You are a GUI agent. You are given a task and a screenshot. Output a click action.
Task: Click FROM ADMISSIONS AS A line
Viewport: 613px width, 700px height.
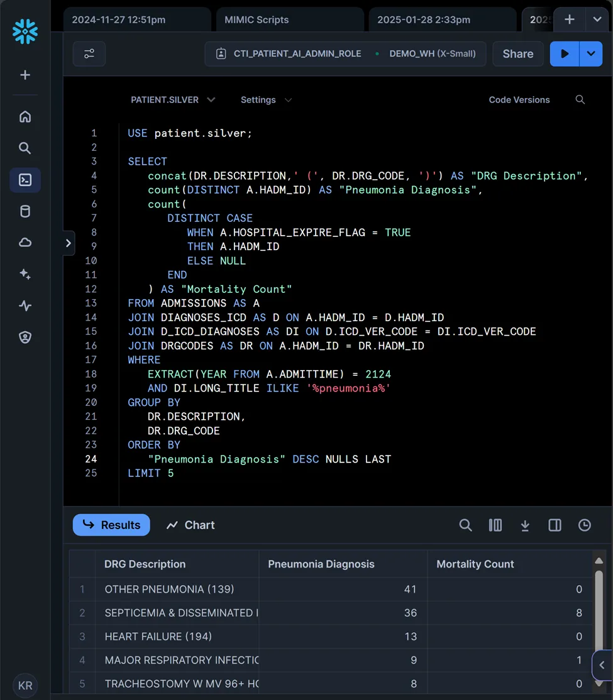coord(194,303)
